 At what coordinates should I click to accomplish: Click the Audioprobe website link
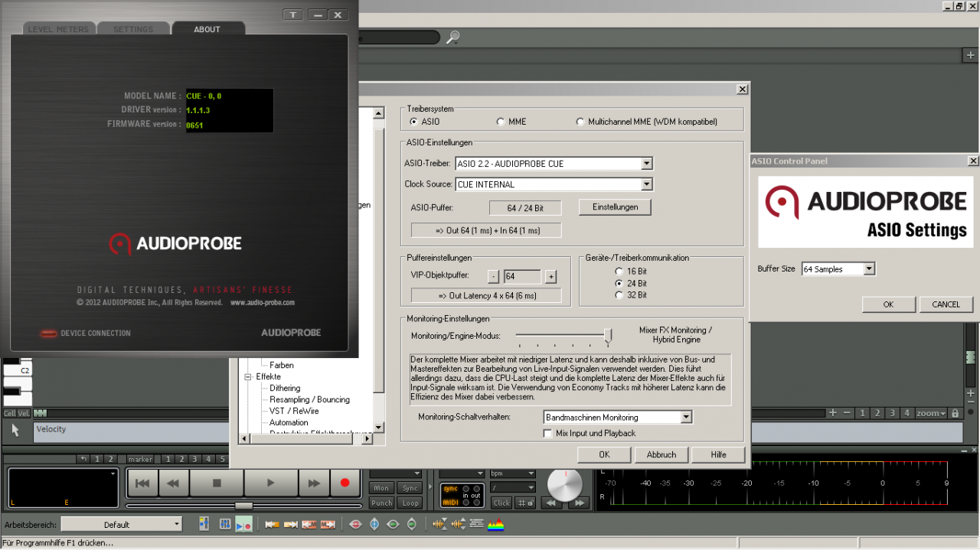pos(263,302)
